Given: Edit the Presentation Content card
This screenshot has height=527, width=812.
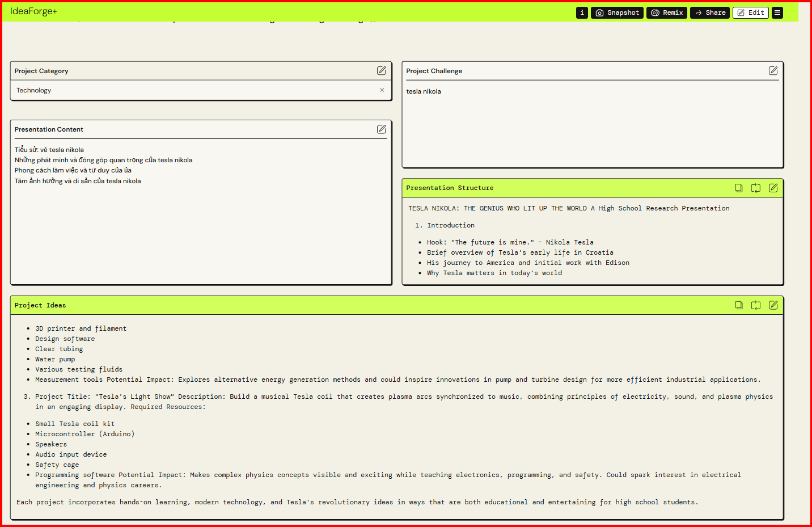Looking at the screenshot, I should pos(382,129).
